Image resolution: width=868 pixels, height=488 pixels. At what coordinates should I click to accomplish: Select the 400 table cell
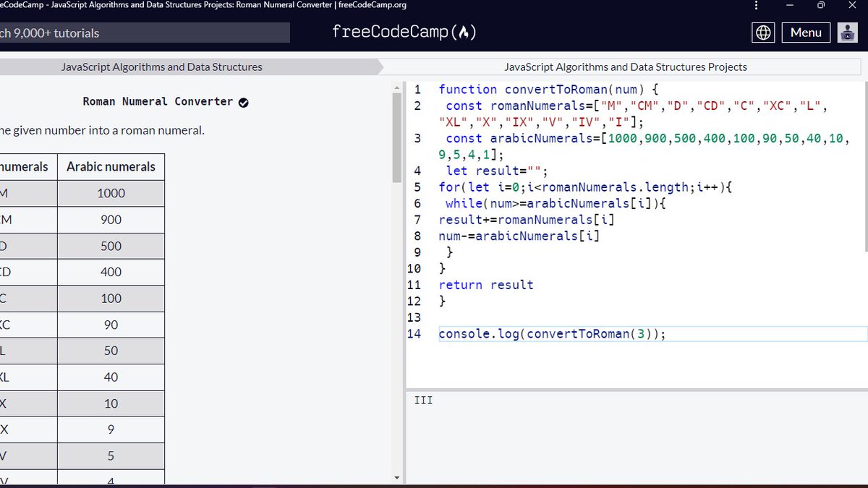point(111,272)
